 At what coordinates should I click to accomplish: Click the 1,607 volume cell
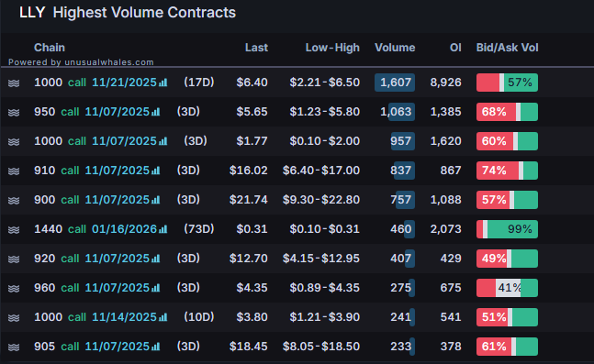click(395, 83)
